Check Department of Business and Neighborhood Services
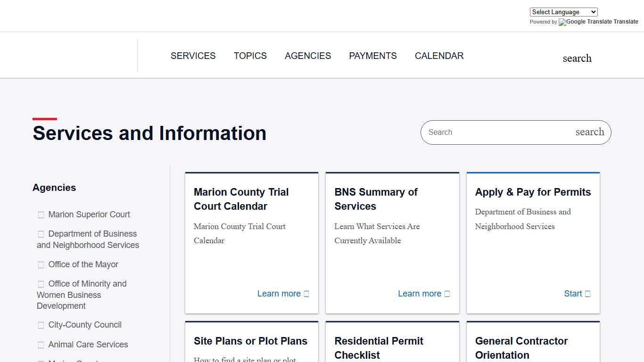644x362 pixels. (x=41, y=234)
